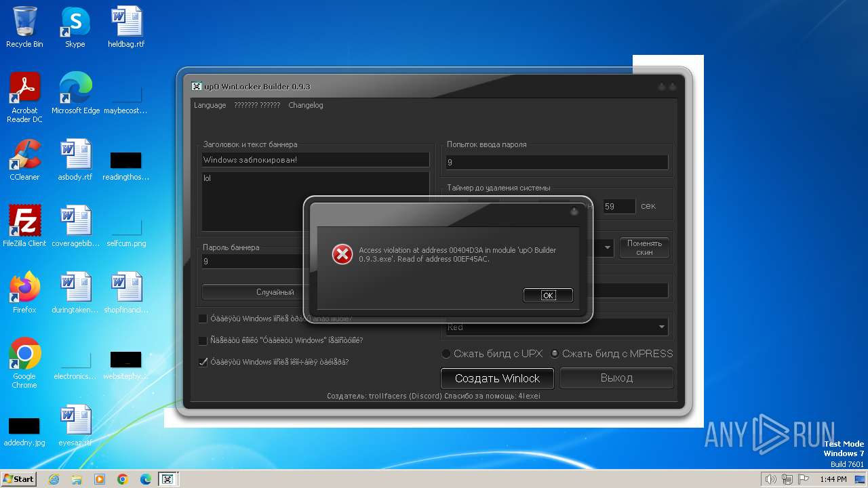The image size is (868, 488).
Task: Open File Explorer from the taskbar
Action: pos(77,479)
